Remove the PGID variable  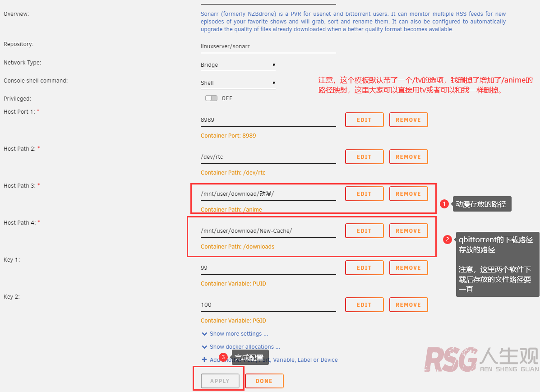click(x=408, y=305)
